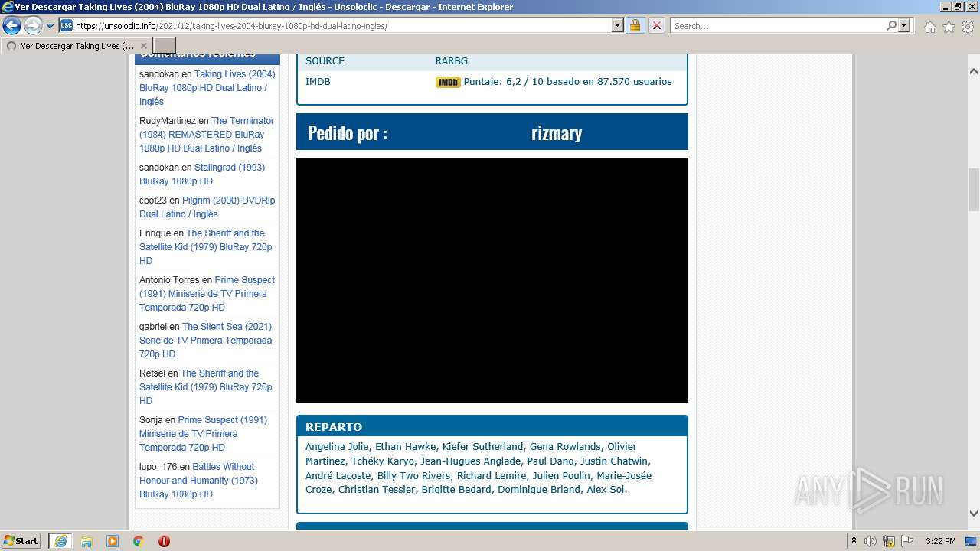Click the black video player area

click(x=492, y=280)
